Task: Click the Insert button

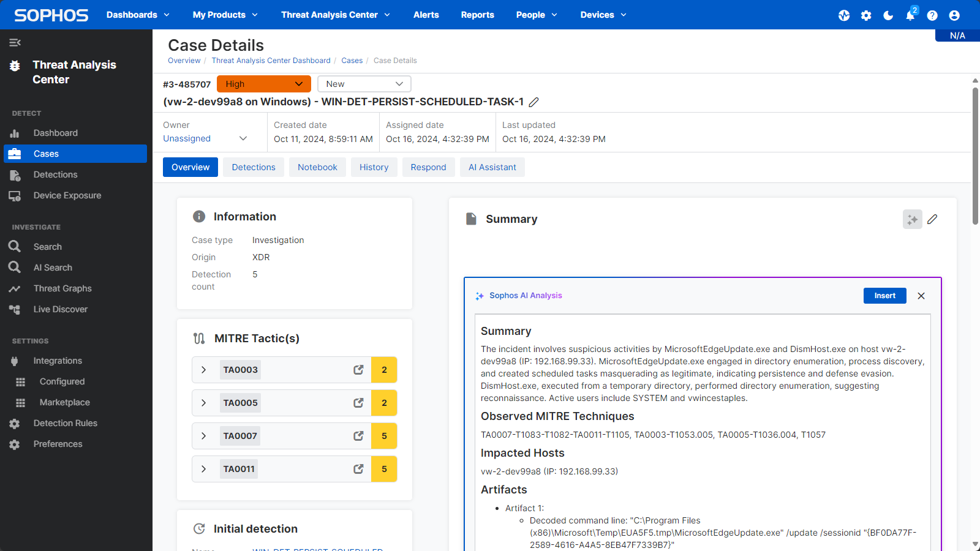Action: tap(885, 296)
